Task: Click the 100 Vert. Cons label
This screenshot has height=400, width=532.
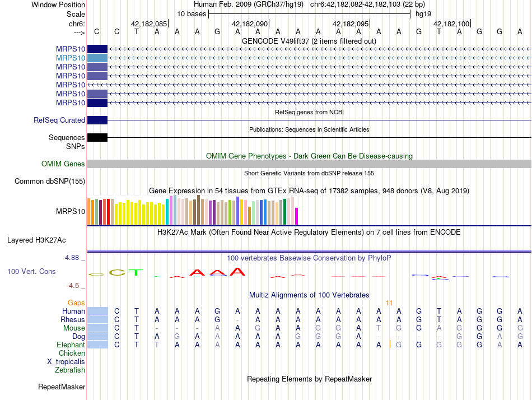Action: click(x=31, y=272)
